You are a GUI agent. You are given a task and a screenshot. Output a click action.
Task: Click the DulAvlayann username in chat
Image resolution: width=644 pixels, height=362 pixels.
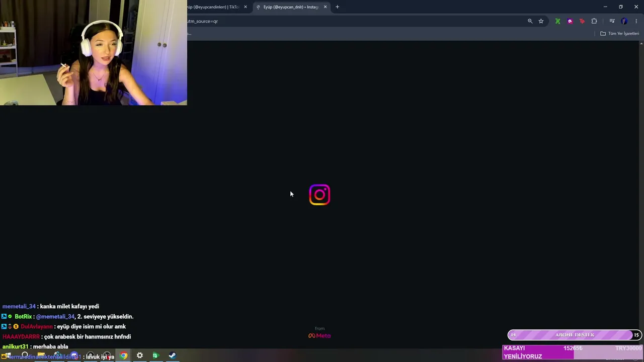[37, 326]
